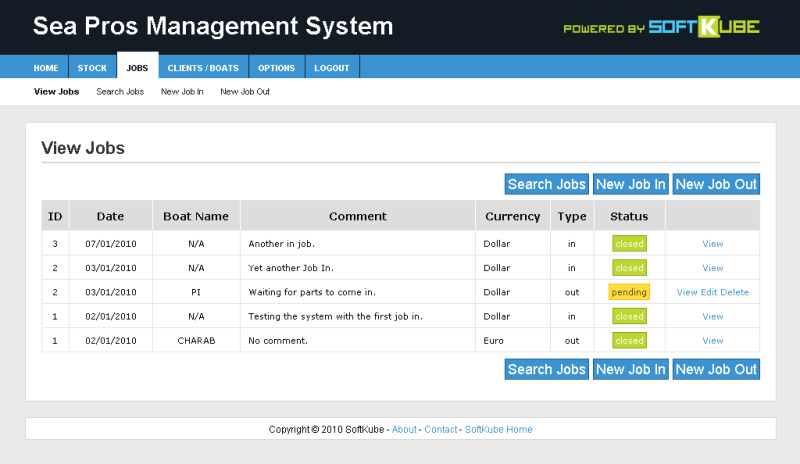View the job dated 07/01/2010
The height and width of the screenshot is (464, 800).
(x=713, y=244)
